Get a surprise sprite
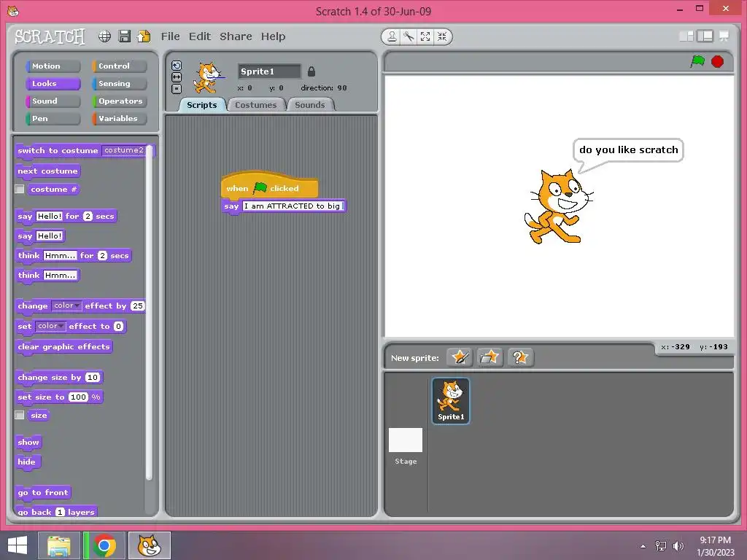747x560 pixels. pyautogui.click(x=520, y=357)
